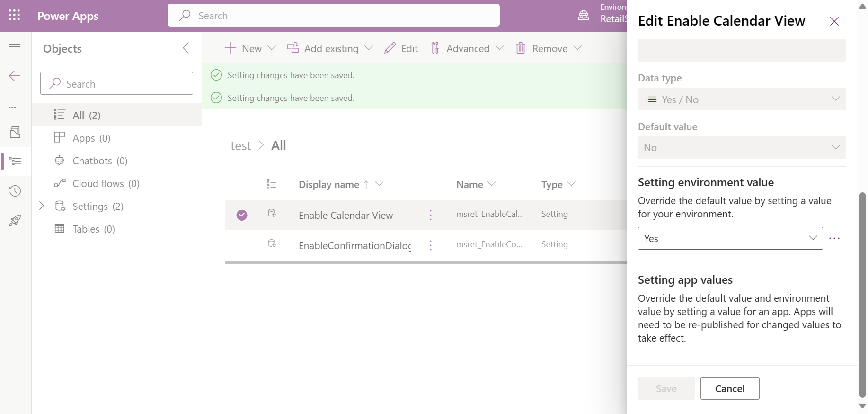Expand the Settings tree node

tap(42, 206)
